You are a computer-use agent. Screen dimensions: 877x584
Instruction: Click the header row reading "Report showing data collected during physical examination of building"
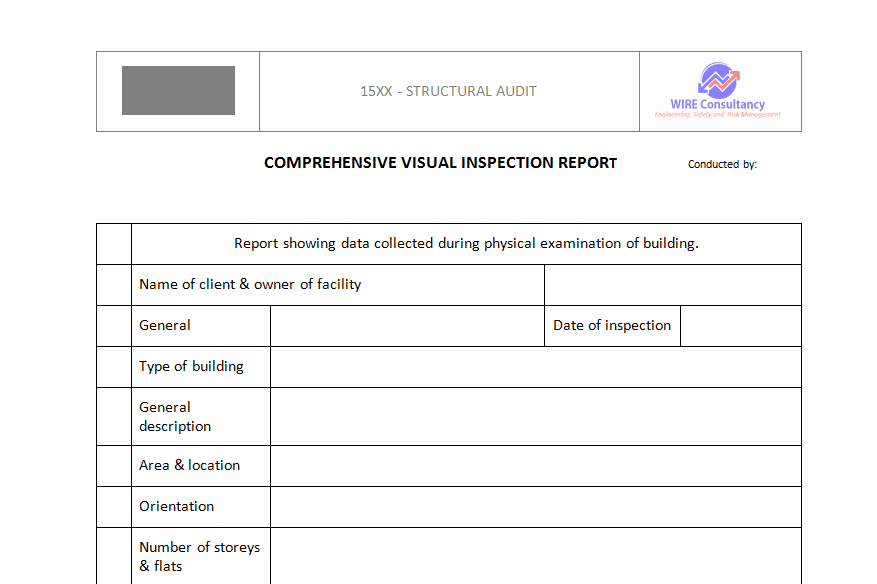click(466, 243)
